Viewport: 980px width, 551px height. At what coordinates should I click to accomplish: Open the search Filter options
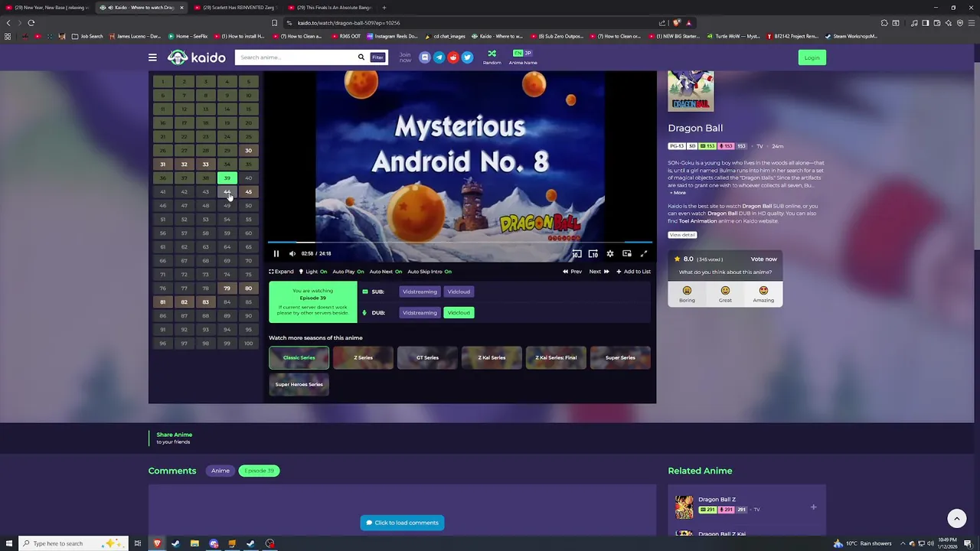(377, 57)
